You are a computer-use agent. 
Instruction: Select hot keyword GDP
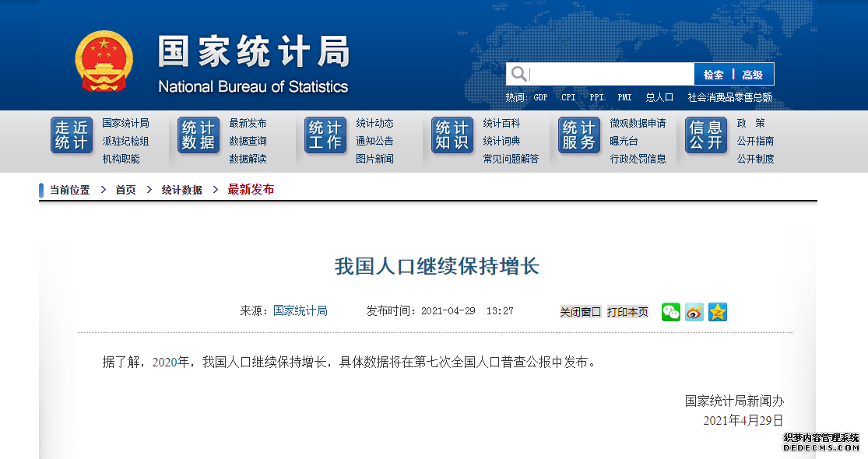pos(540,97)
